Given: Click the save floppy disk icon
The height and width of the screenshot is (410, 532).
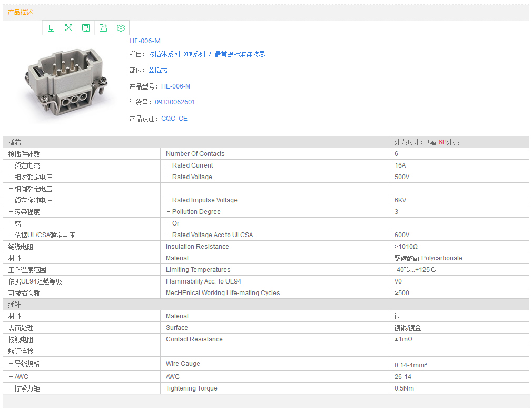Looking at the screenshot, I should click(x=86, y=28).
